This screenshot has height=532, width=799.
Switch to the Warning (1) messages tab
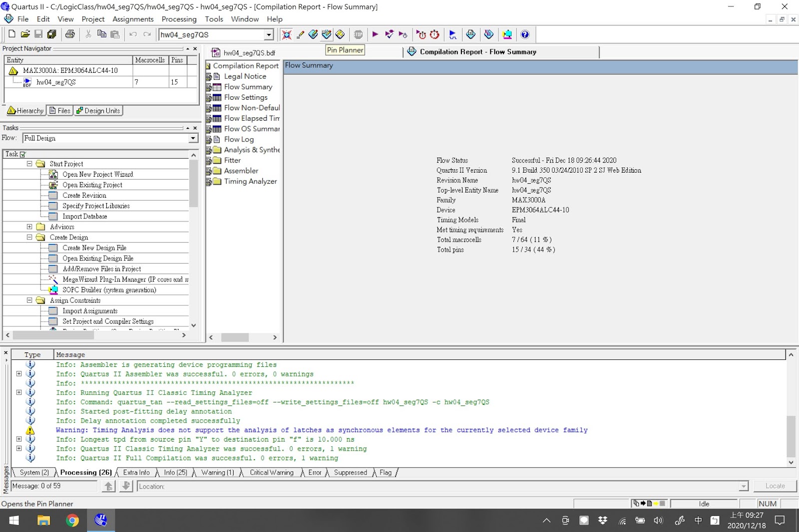(x=217, y=473)
